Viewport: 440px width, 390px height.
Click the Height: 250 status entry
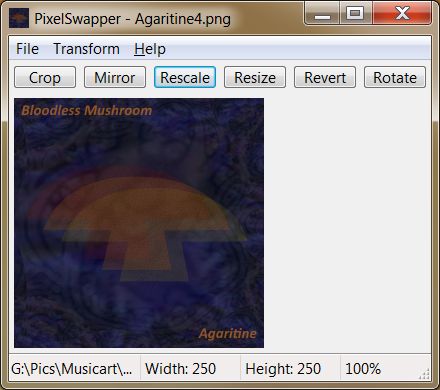(283, 369)
